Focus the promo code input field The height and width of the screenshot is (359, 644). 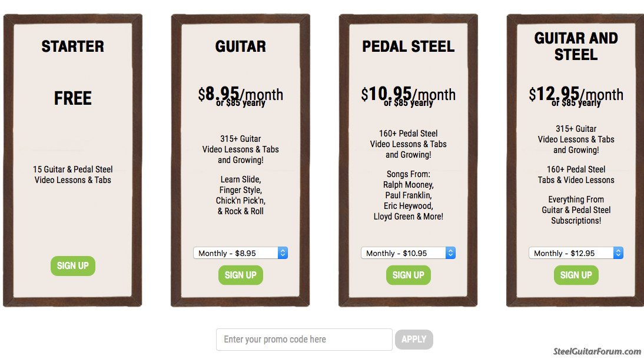[x=304, y=339]
